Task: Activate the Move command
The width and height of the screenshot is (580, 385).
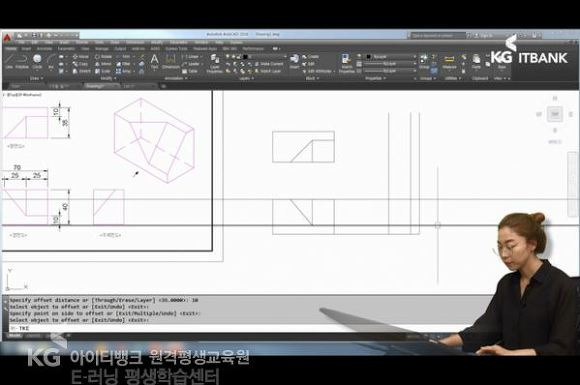Action: click(81, 57)
